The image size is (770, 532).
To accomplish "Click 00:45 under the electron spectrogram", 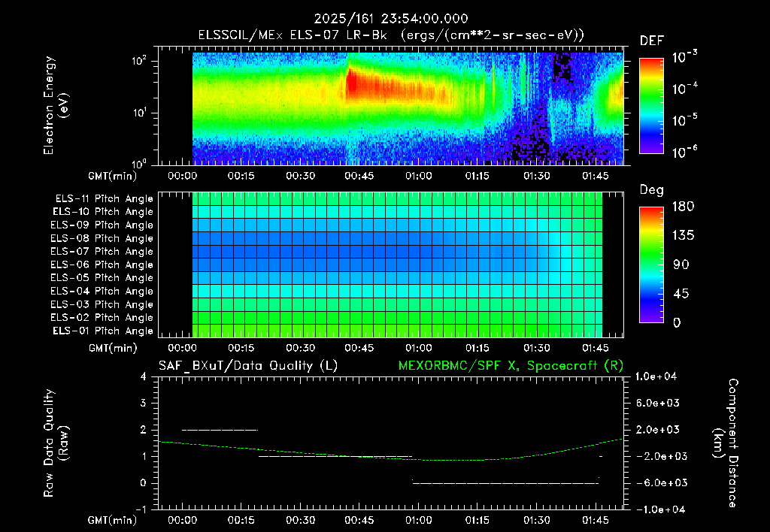I will [359, 176].
